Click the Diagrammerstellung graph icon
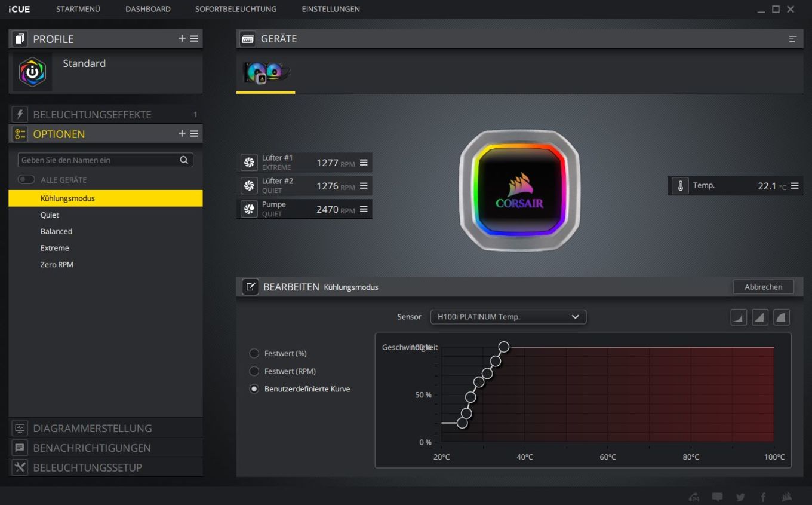Viewport: 812px width, 505px height. [20, 428]
